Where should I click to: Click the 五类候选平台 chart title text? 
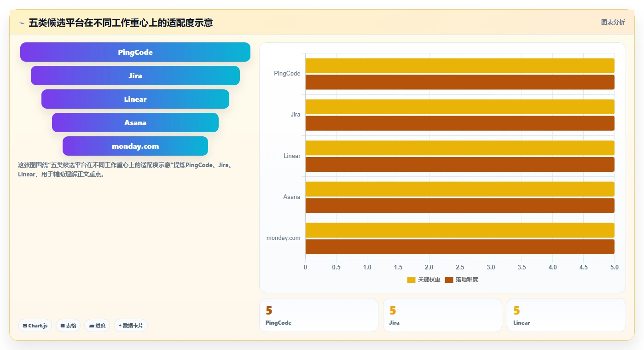tap(121, 23)
